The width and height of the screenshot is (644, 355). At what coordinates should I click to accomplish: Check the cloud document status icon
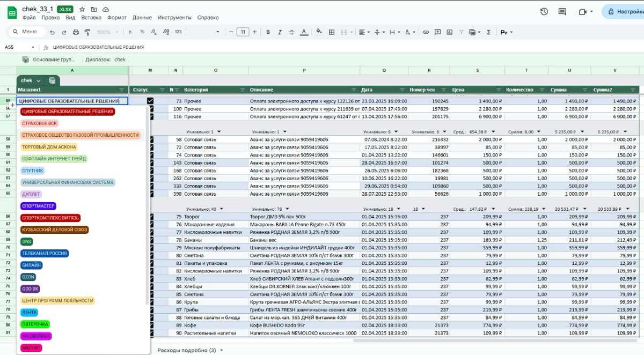106,9
